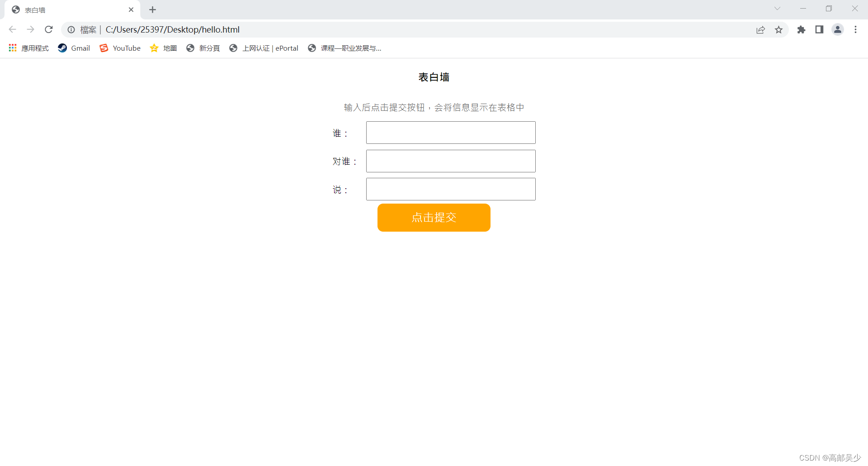The width and height of the screenshot is (868, 466).
Task: Open the 上網认证 ePortal bookmark
Action: (x=264, y=48)
